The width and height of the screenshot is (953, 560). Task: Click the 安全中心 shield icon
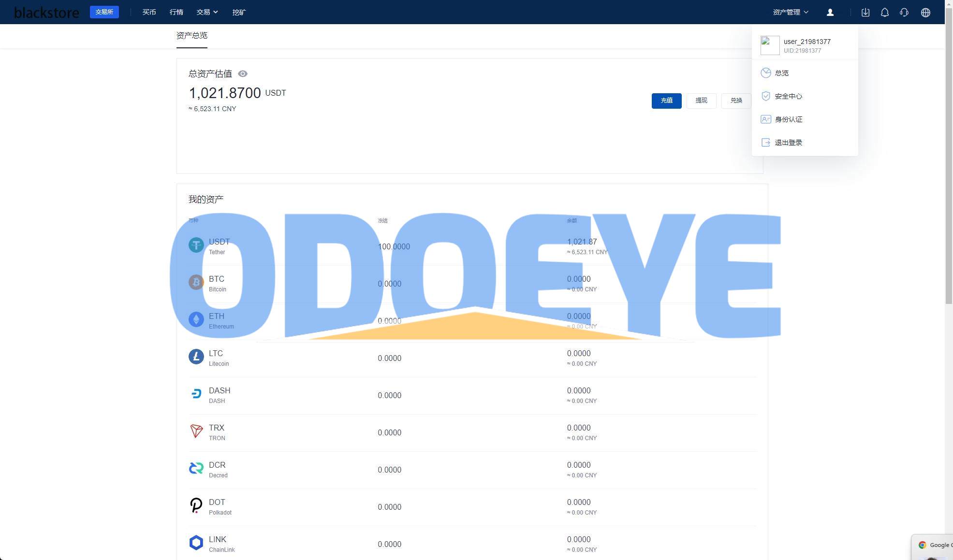pos(766,96)
